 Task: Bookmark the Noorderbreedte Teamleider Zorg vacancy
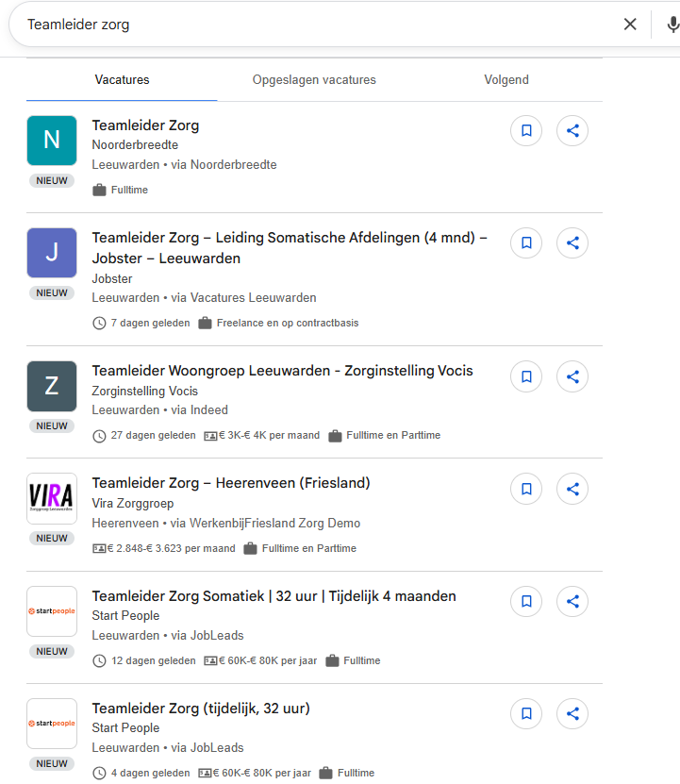pyautogui.click(x=526, y=131)
